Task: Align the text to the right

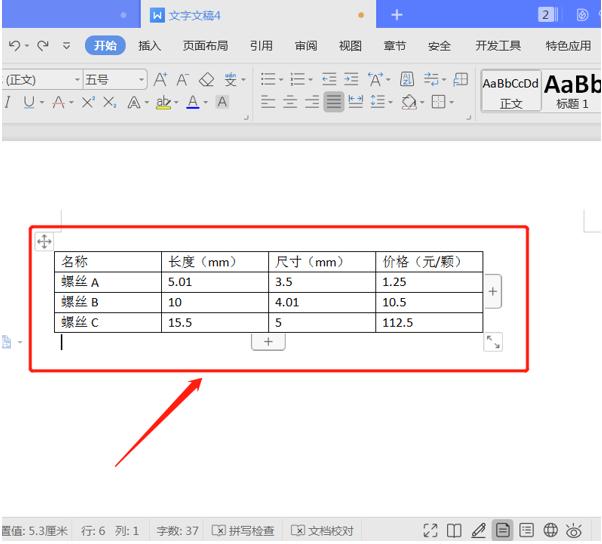Action: tap(312, 102)
